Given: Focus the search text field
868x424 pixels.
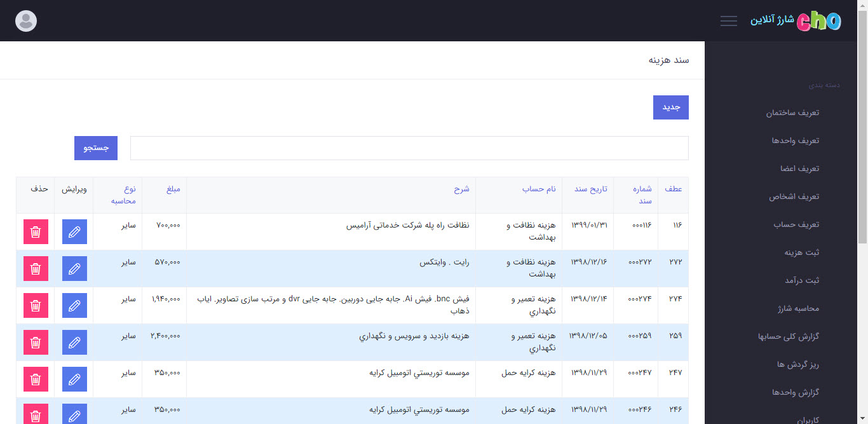Looking at the screenshot, I should click(x=409, y=148).
